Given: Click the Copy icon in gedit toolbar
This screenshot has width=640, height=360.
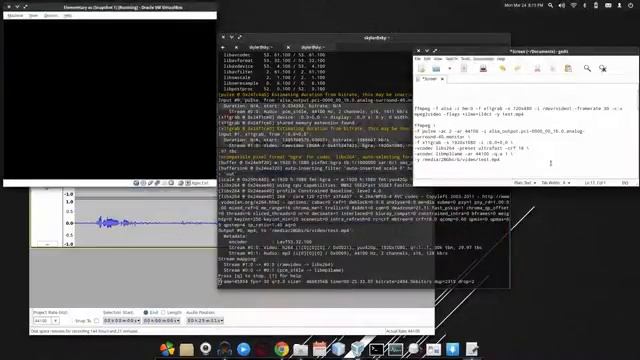Looking at the screenshot, I should [x=553, y=69].
